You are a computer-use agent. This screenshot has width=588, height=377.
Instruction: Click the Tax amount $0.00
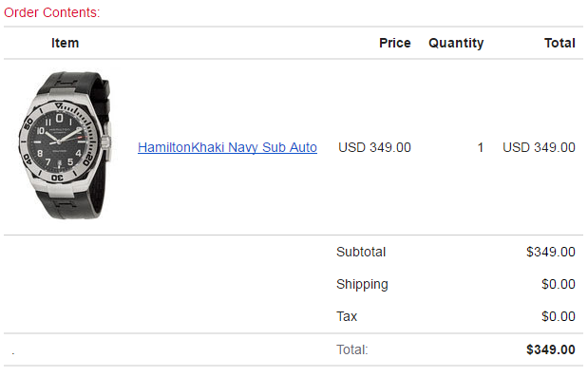click(x=558, y=316)
